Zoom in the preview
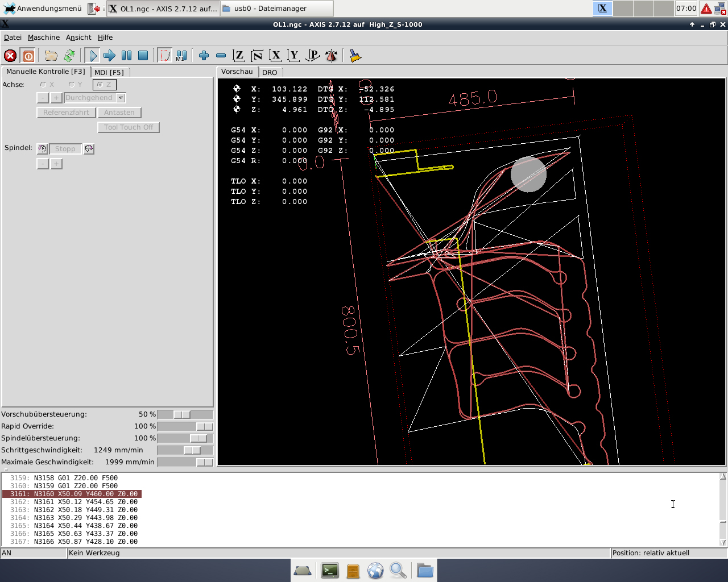 [x=204, y=56]
